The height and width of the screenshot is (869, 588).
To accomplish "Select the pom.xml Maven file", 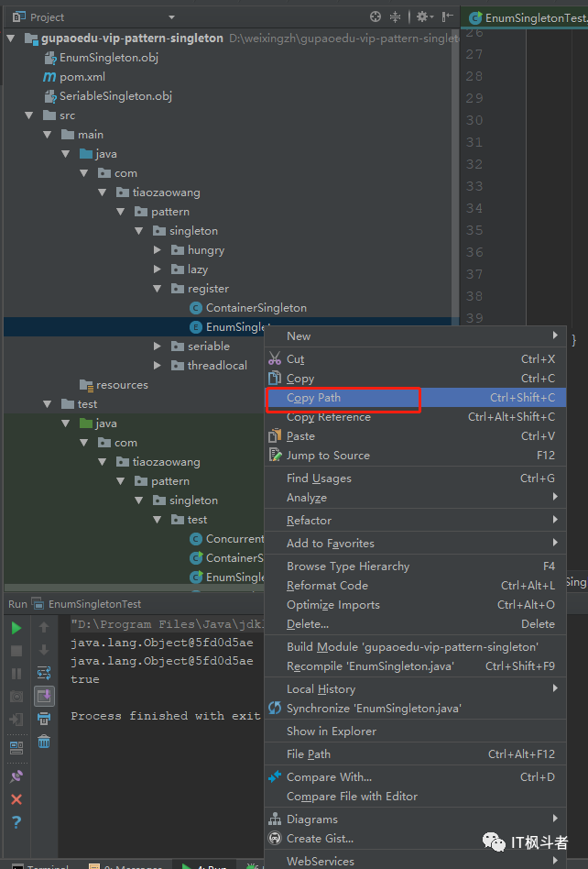I will [x=74, y=76].
